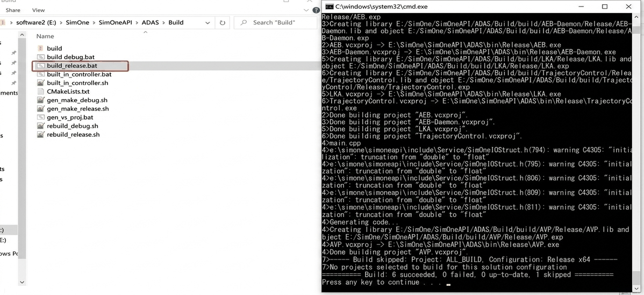Go to the SimOne folder in the breadcrumb
Viewport: 644px width, 295px height.
click(77, 23)
